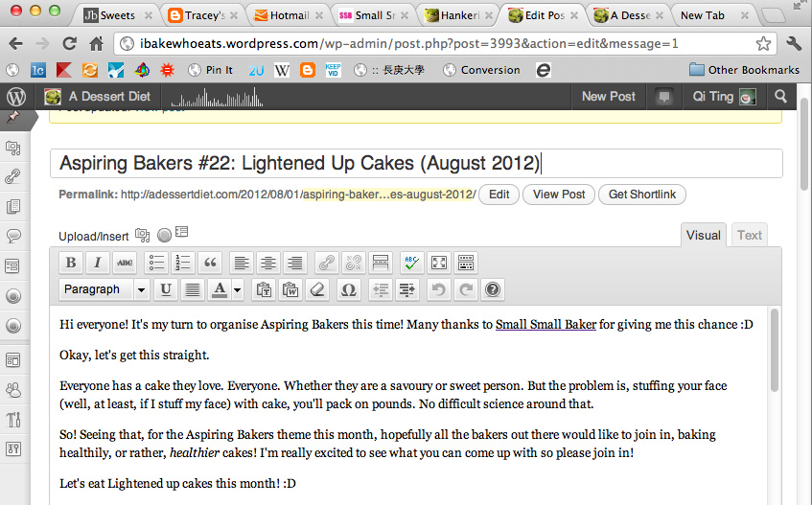Insert the More tag
812x505 pixels.
pos(381,263)
